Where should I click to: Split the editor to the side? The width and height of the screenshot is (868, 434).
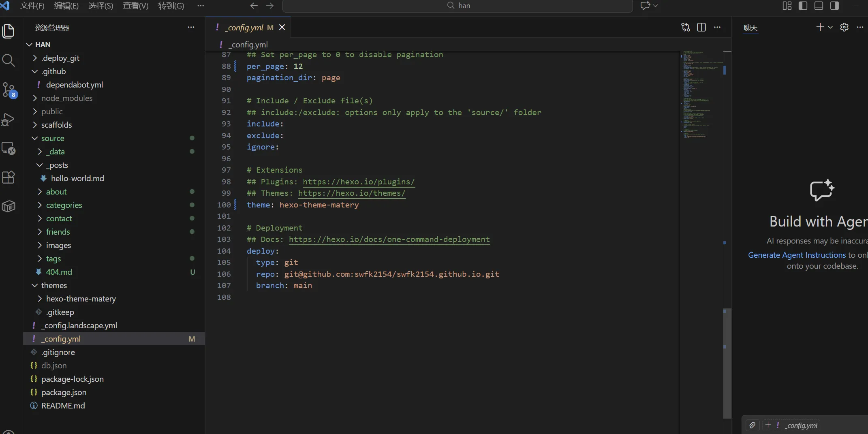tap(702, 27)
